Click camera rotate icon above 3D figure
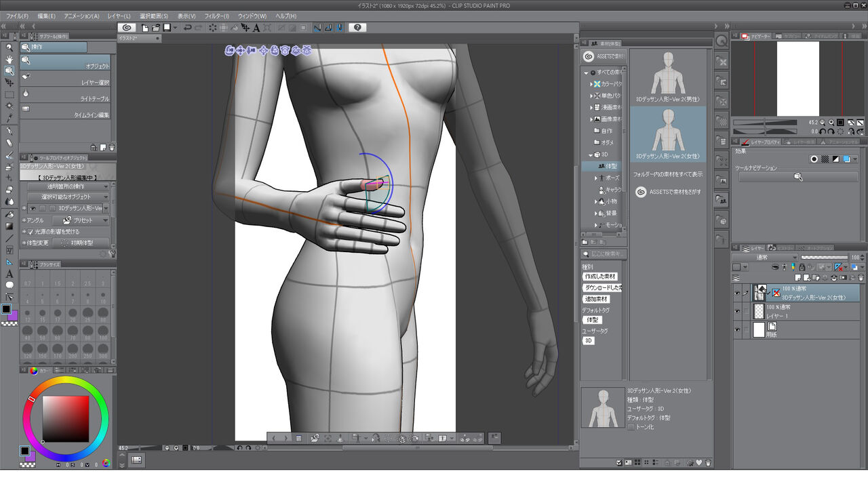 [x=230, y=50]
